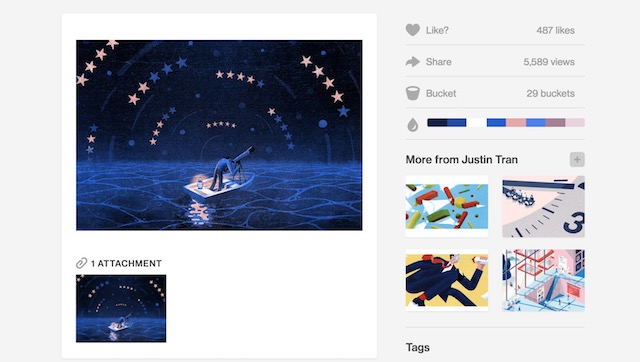640x362 pixels.
Task: Click the heart Like icon
Action: (x=413, y=30)
